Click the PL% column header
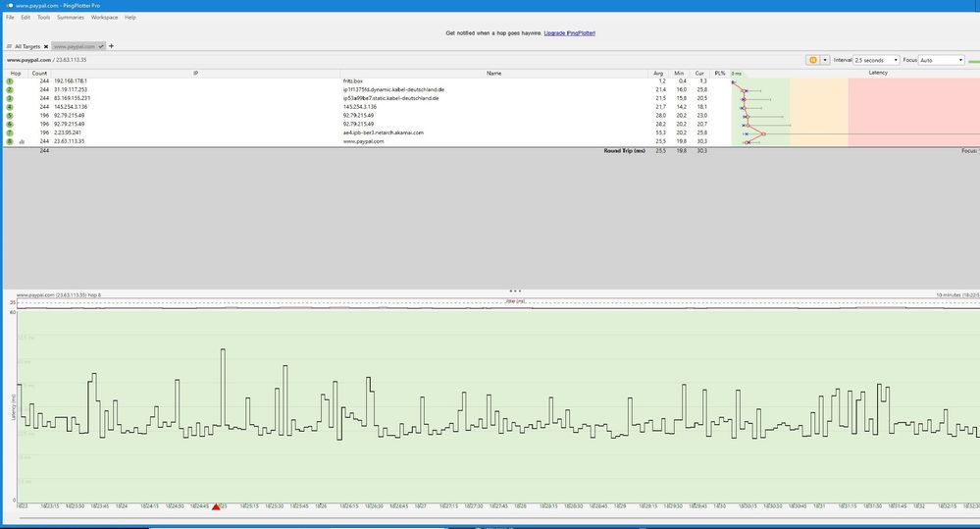 (720, 74)
